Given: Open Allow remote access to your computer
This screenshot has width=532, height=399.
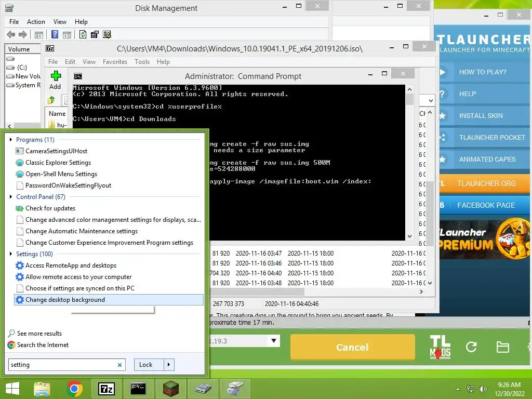Looking at the screenshot, I should tap(78, 277).
